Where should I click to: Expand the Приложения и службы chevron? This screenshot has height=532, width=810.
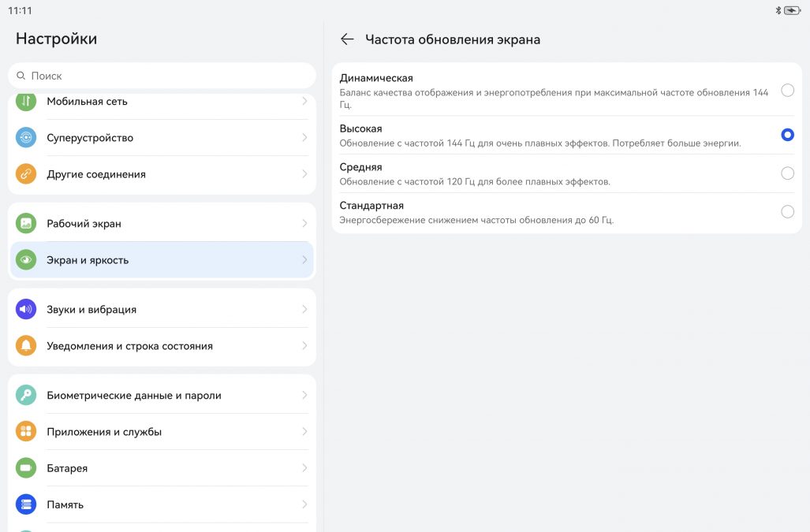coord(304,432)
